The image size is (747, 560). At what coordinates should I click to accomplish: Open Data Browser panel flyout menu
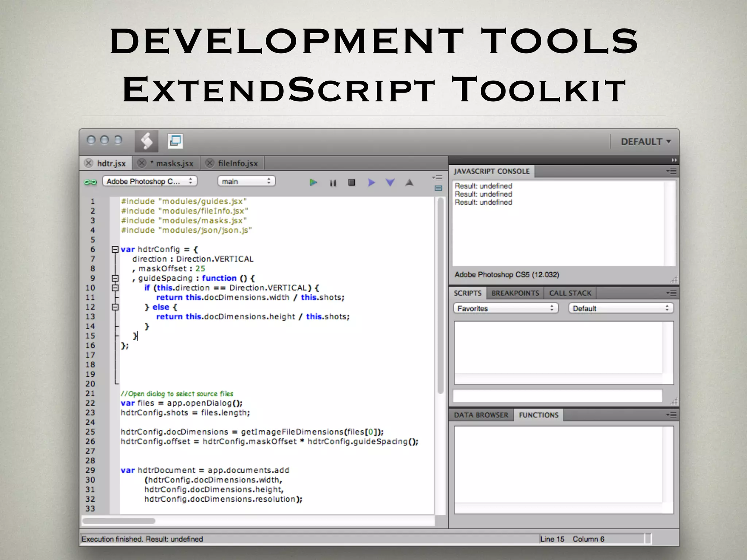coord(671,415)
